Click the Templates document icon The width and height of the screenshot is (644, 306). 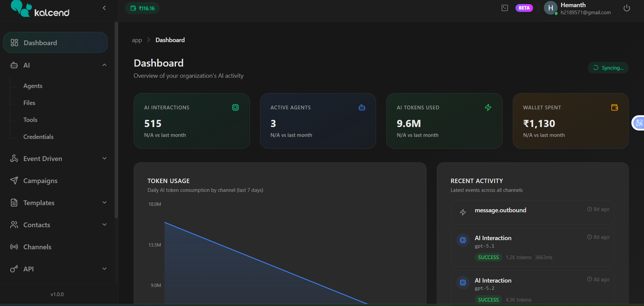[x=14, y=202]
